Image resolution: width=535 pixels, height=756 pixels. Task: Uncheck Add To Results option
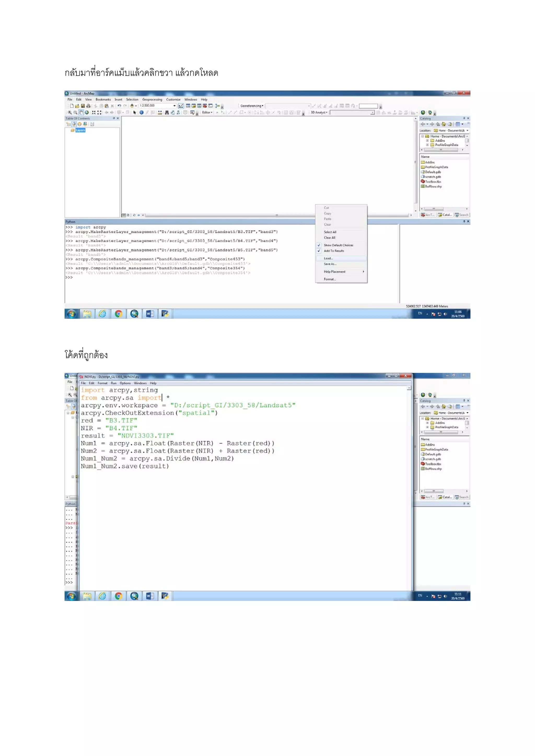click(334, 251)
